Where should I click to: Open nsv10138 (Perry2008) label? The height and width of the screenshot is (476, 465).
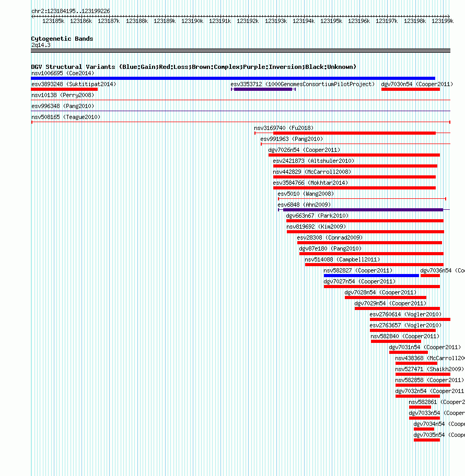[x=63, y=95]
